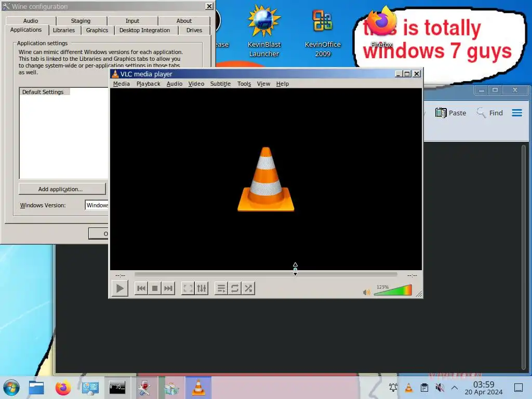Open the VLC Media menu
Image resolution: width=532 pixels, height=399 pixels.
click(122, 84)
